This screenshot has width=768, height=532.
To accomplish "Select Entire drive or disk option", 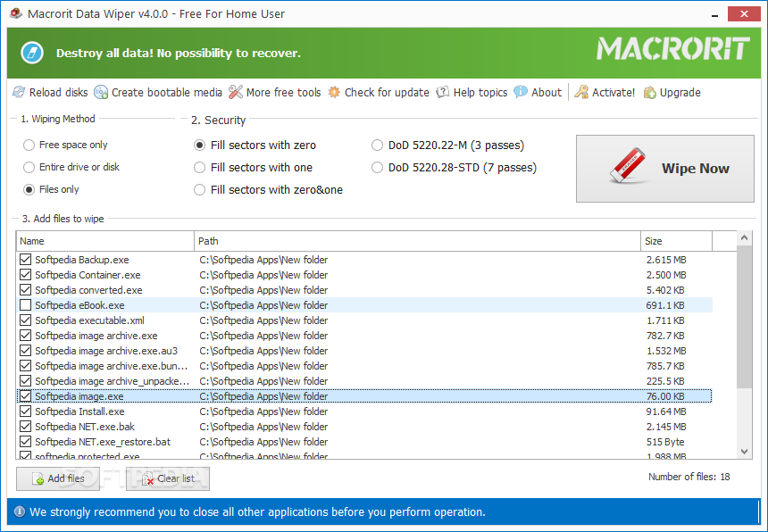I will (29, 168).
